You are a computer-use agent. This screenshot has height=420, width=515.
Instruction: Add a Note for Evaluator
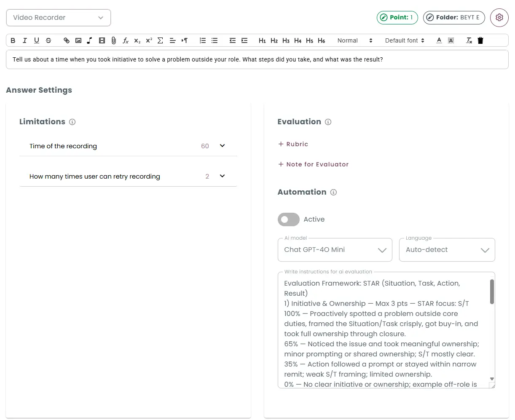point(313,164)
